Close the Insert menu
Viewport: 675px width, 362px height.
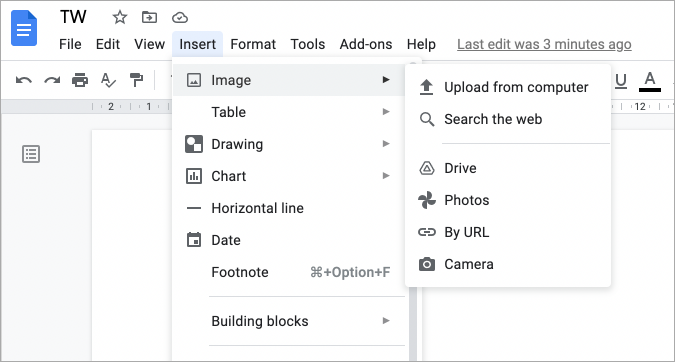[x=198, y=44]
